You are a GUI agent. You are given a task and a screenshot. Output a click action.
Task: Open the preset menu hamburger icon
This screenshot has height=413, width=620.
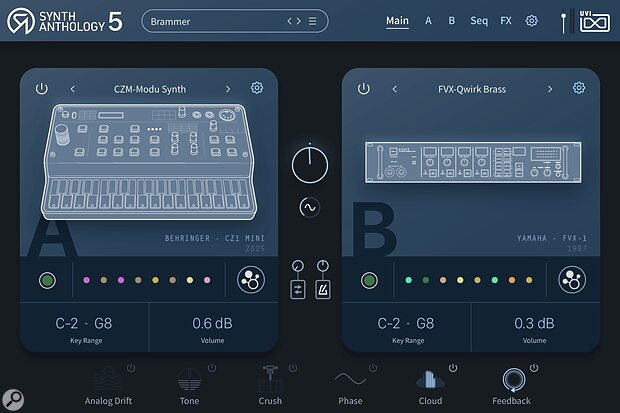pyautogui.click(x=312, y=21)
